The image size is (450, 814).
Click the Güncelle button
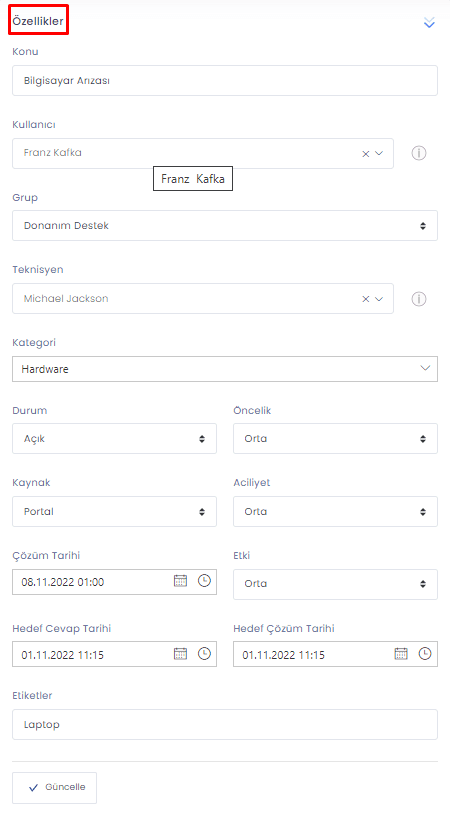[x=54, y=788]
